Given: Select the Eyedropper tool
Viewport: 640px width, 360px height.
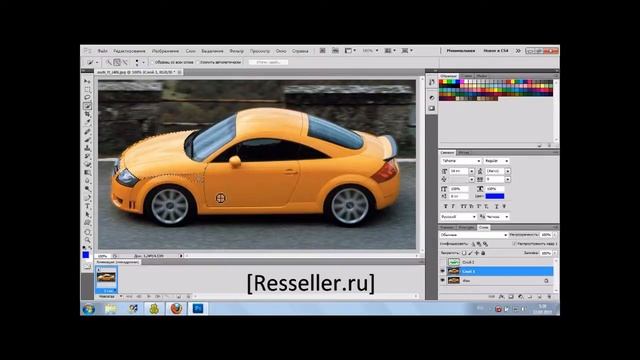Looking at the screenshot, I should click(x=87, y=122).
